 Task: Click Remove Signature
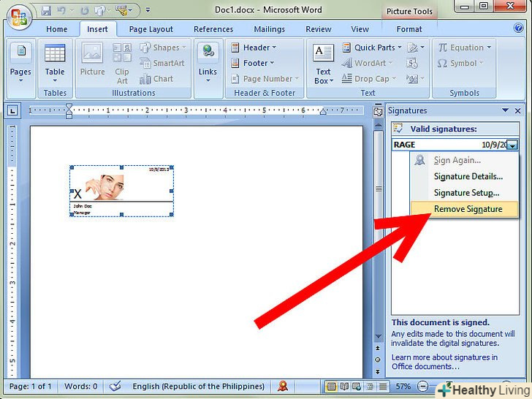pos(465,209)
